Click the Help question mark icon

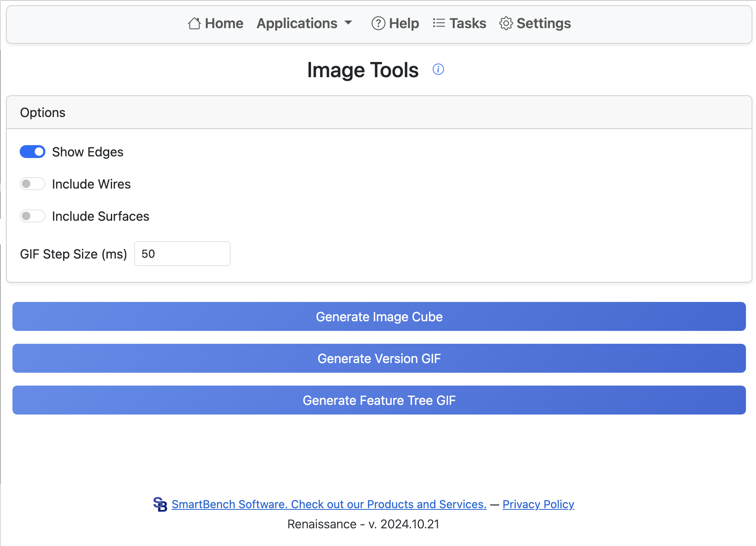[x=378, y=23]
